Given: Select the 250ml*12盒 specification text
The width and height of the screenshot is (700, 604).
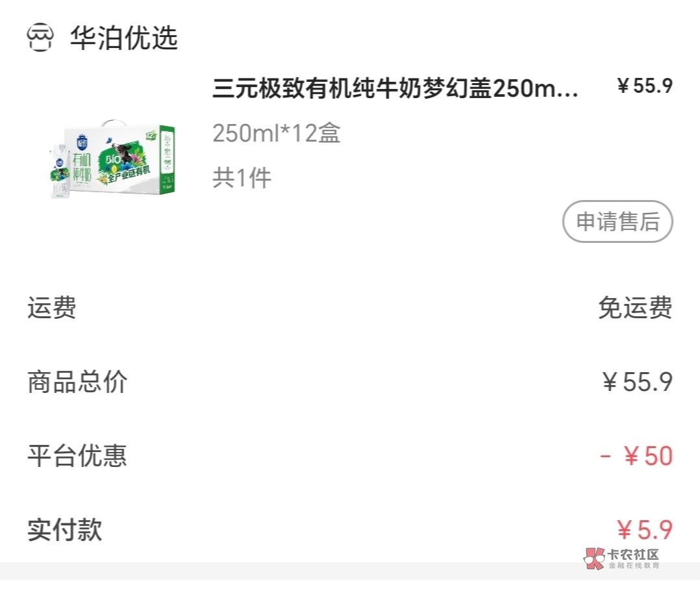Looking at the screenshot, I should click(x=276, y=133).
